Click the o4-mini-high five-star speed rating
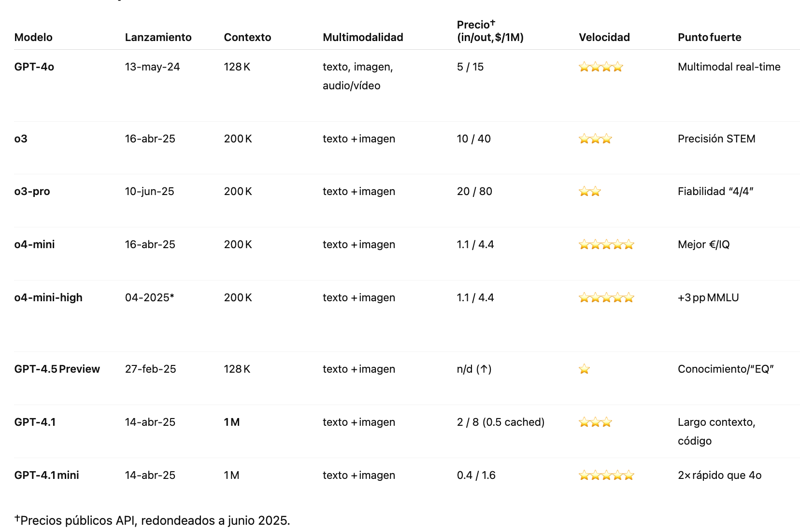800x532 pixels. [x=606, y=298]
